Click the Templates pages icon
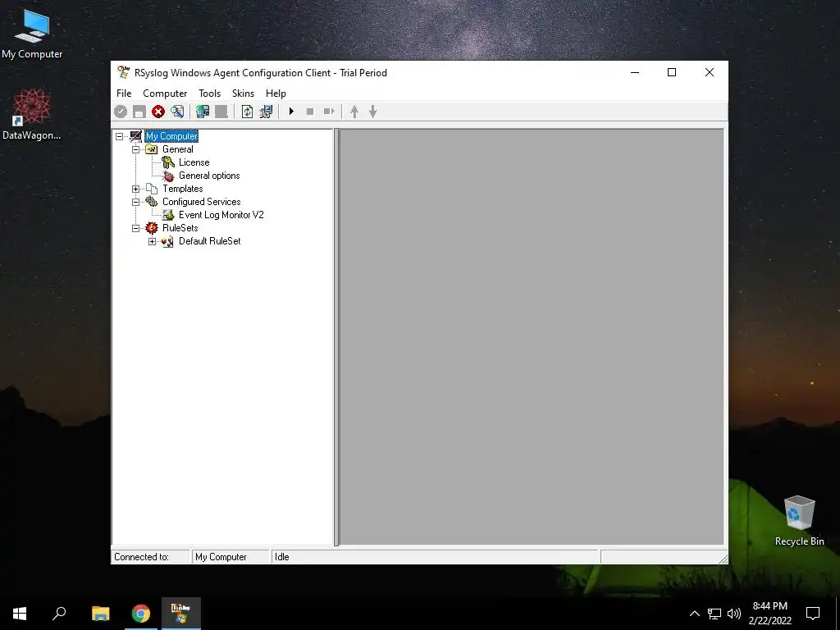The image size is (840, 630). pos(152,189)
